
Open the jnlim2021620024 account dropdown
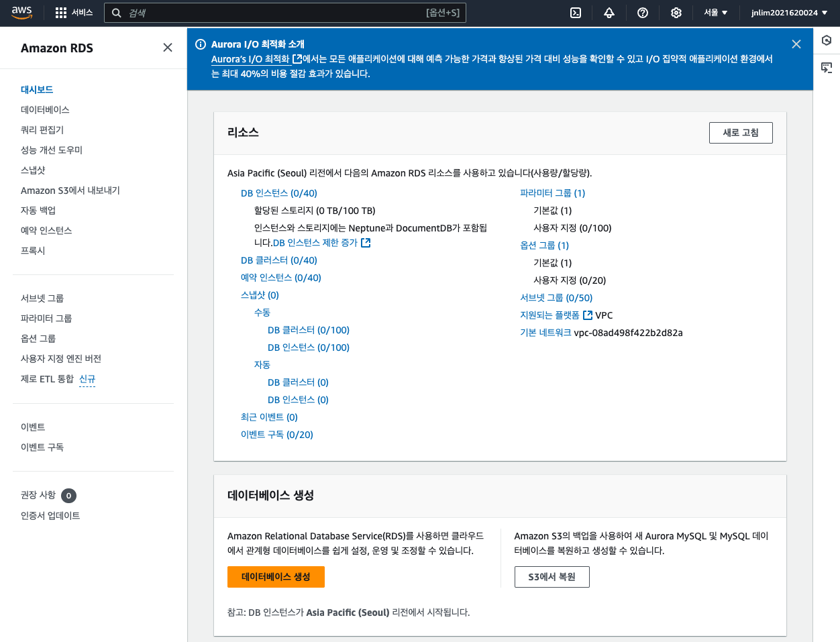pos(790,13)
